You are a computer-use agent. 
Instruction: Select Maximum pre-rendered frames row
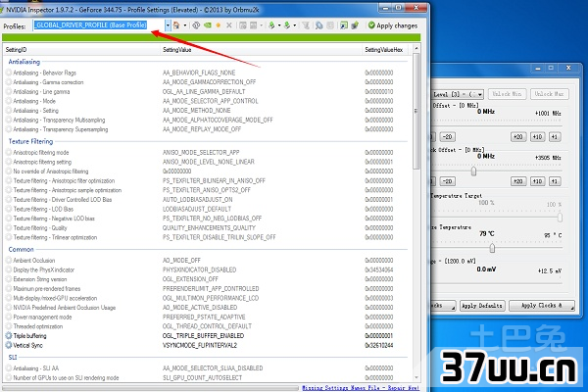(206, 288)
